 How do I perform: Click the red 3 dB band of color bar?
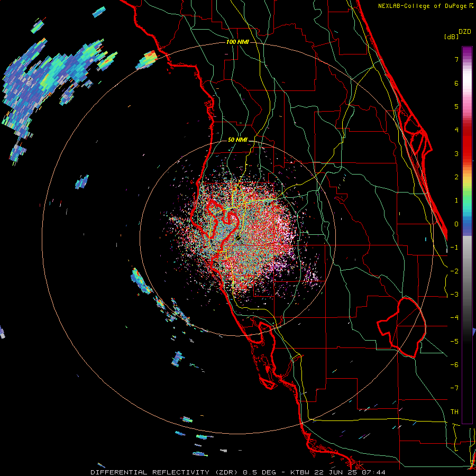[x=467, y=153]
